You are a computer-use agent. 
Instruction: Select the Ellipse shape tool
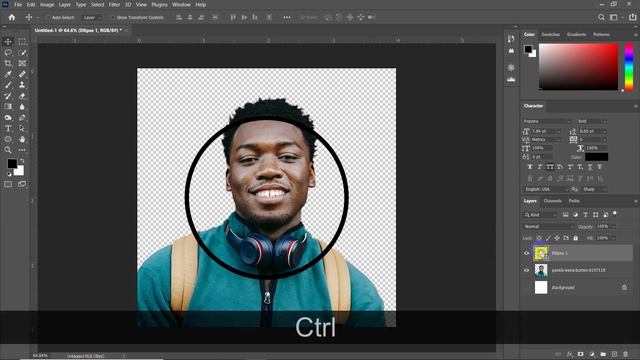click(x=8, y=139)
